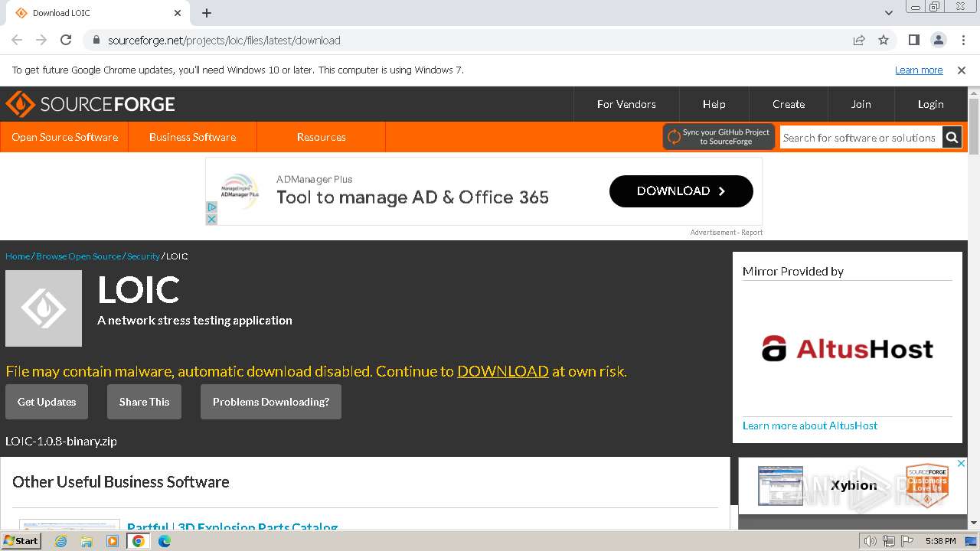Image resolution: width=980 pixels, height=551 pixels.
Task: Open the Partful 3D Explosion Parts Catalog link
Action: (x=232, y=527)
